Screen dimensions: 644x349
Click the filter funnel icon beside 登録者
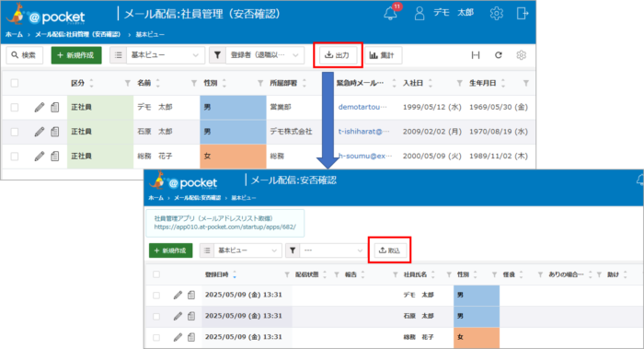(x=218, y=55)
